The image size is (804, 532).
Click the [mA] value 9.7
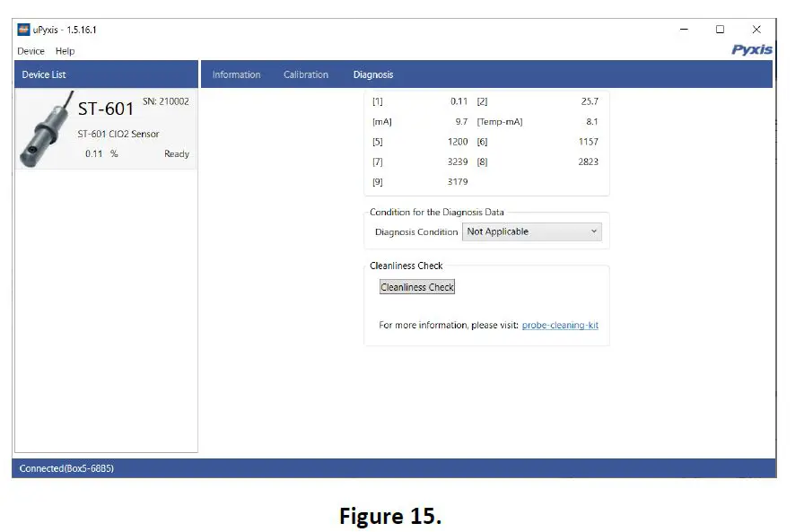tap(461, 122)
